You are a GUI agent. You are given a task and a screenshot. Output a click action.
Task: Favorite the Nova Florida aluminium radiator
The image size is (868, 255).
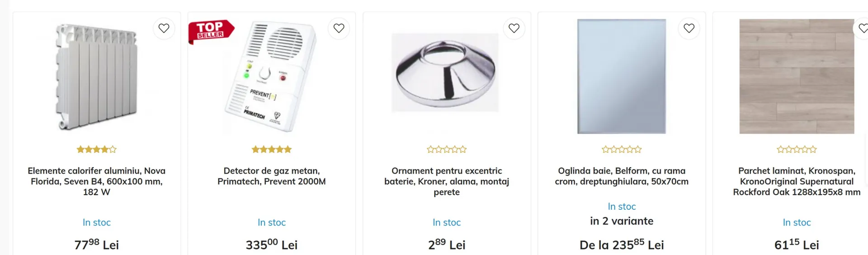tap(164, 28)
